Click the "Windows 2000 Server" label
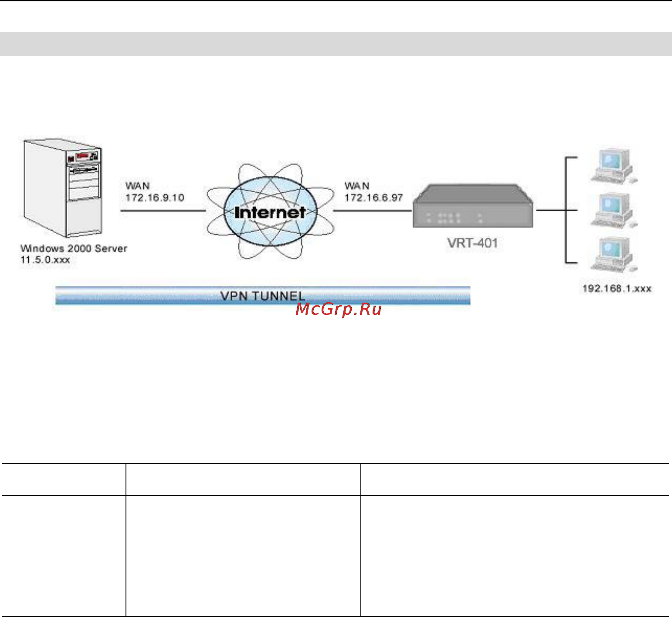 click(74, 249)
